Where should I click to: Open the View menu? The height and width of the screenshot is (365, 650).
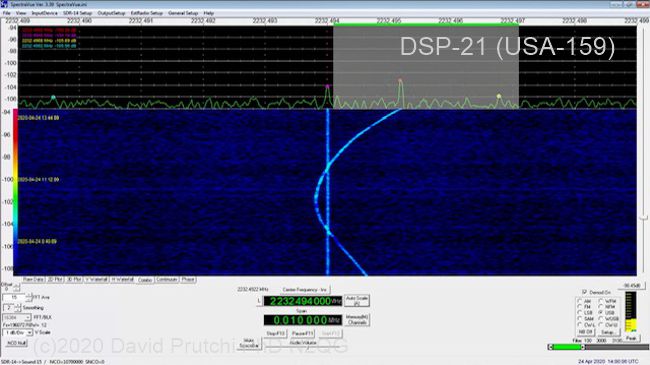tap(21, 13)
